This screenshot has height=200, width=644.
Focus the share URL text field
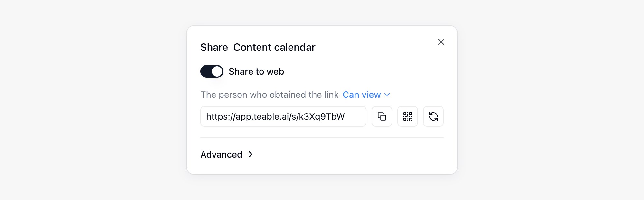point(283,116)
